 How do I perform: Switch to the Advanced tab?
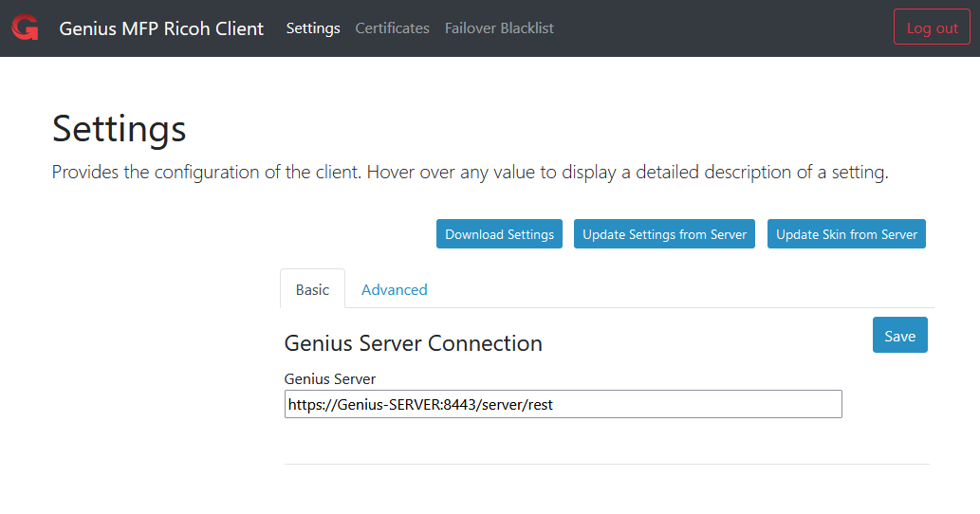tap(395, 290)
